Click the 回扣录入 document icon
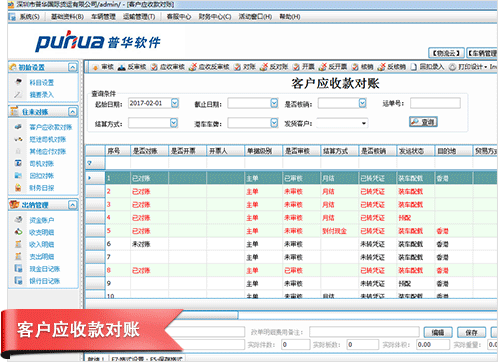Screen dimensions: 499x362 [414, 67]
